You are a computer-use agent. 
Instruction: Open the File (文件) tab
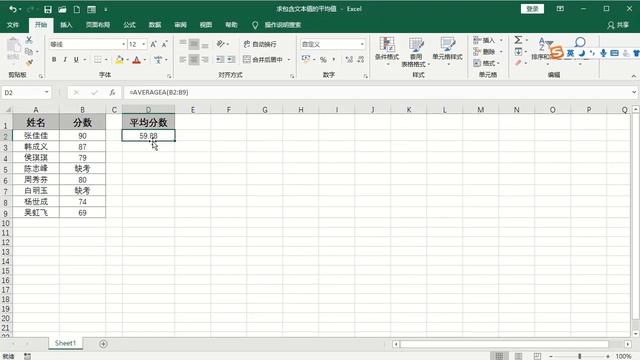click(13, 25)
